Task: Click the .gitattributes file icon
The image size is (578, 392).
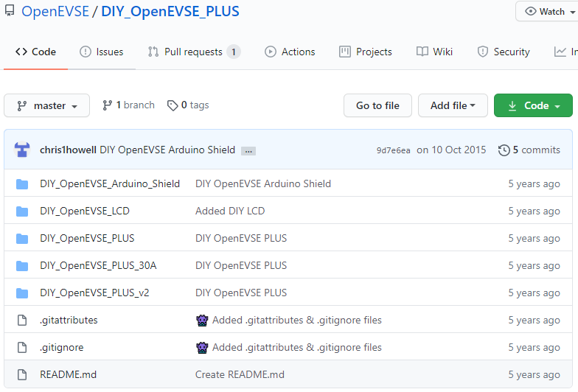Action: click(x=22, y=320)
